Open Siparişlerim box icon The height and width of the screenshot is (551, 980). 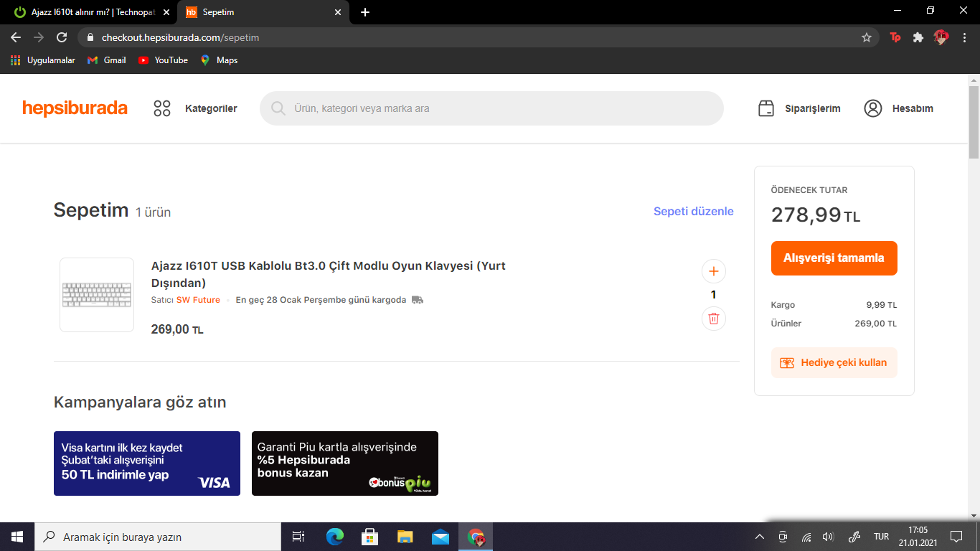pyautogui.click(x=766, y=108)
